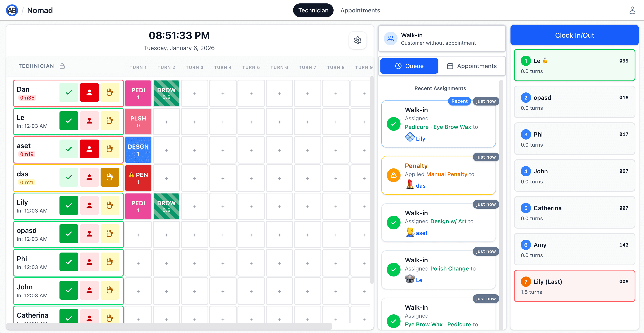The image size is (644, 333).
Task: End das's coffee break via the amber cup toggle
Action: [110, 177]
